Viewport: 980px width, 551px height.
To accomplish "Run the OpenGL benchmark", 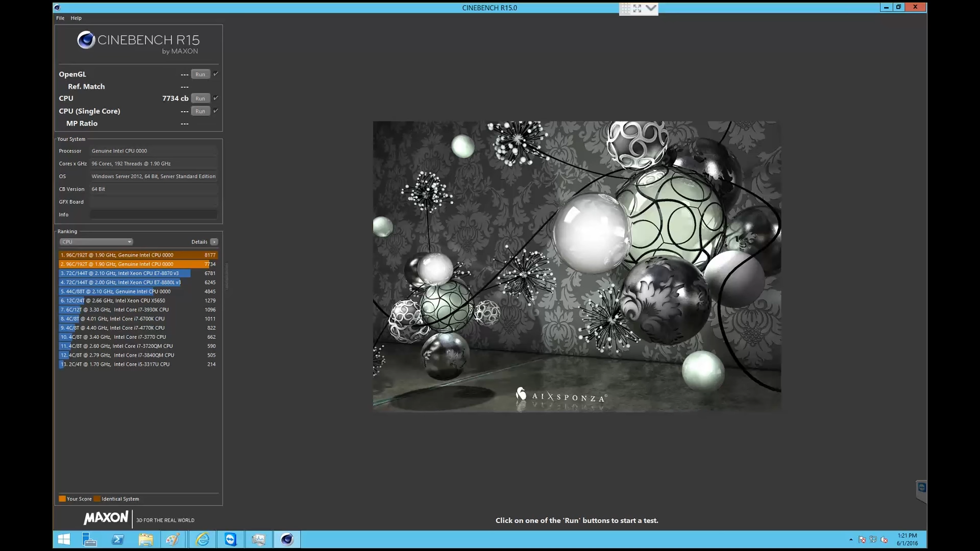I will pos(201,74).
